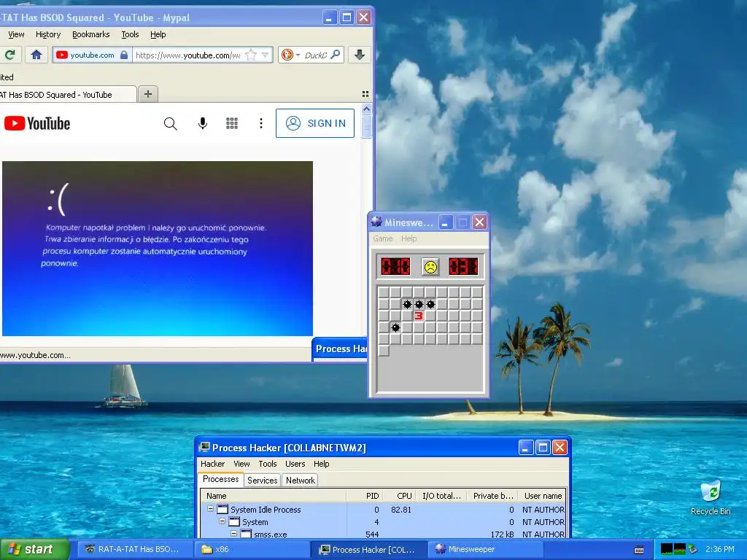Image resolution: width=747 pixels, height=560 pixels.
Task: Click the red 3 tile in Minesweeper
Action: pos(419,316)
